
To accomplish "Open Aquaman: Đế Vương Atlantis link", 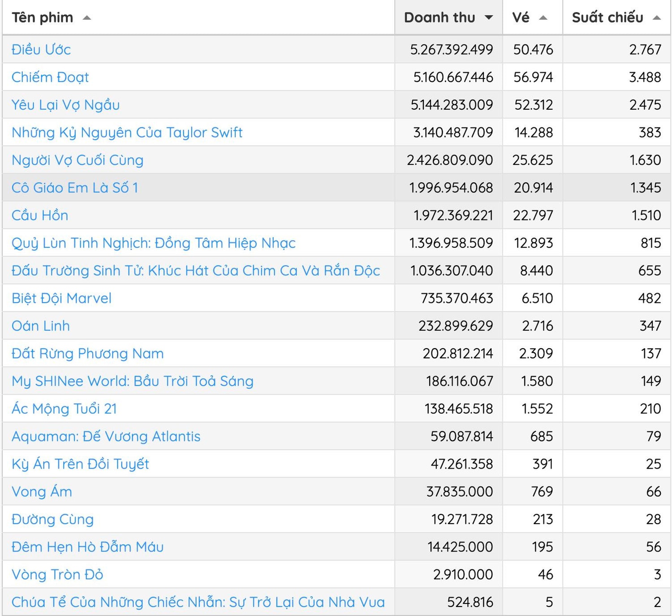I will [106, 436].
